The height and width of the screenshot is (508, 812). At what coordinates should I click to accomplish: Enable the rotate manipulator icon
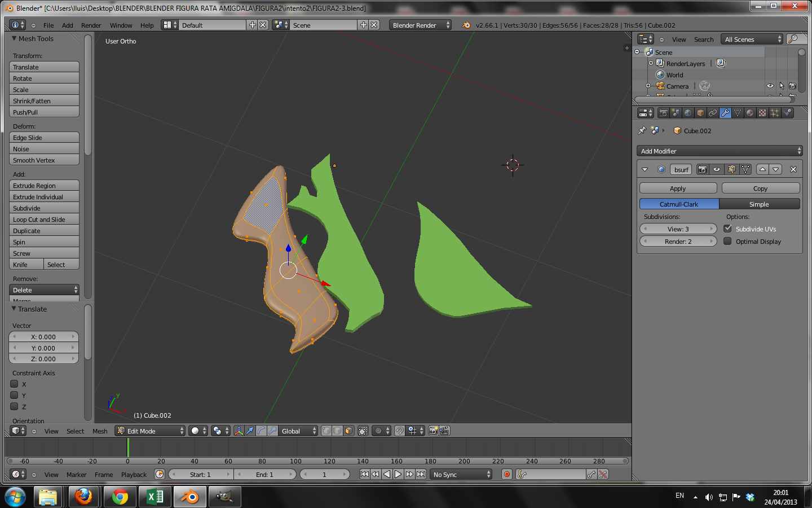tap(261, 431)
